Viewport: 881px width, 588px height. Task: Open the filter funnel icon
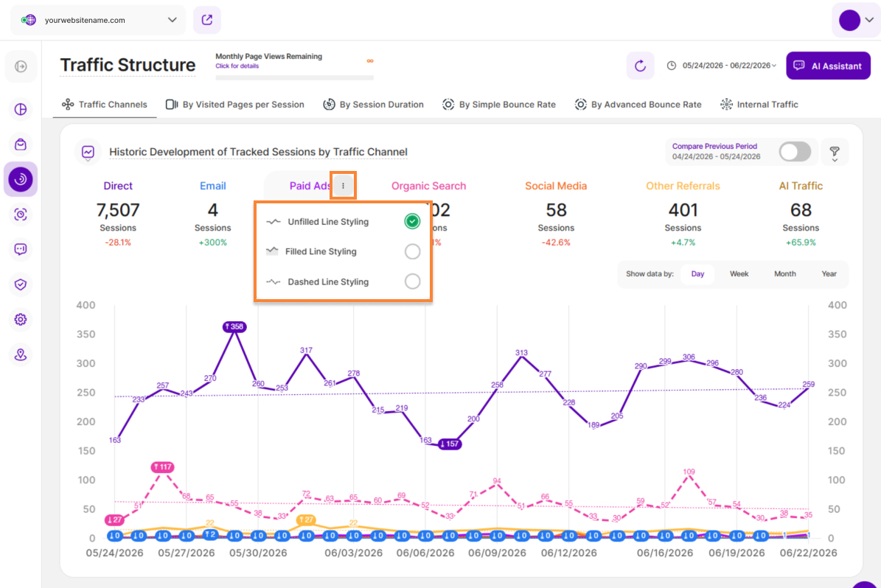tap(835, 153)
